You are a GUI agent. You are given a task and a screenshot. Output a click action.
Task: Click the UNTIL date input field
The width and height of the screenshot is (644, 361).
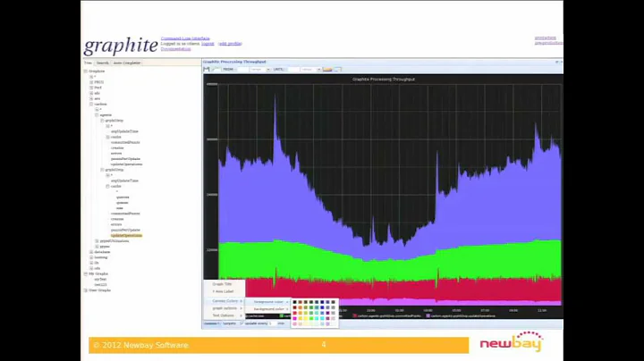click(x=293, y=70)
